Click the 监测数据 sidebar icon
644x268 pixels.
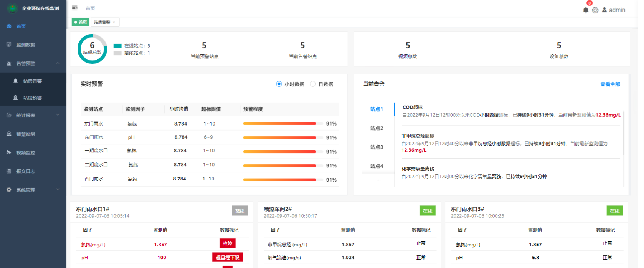point(9,45)
